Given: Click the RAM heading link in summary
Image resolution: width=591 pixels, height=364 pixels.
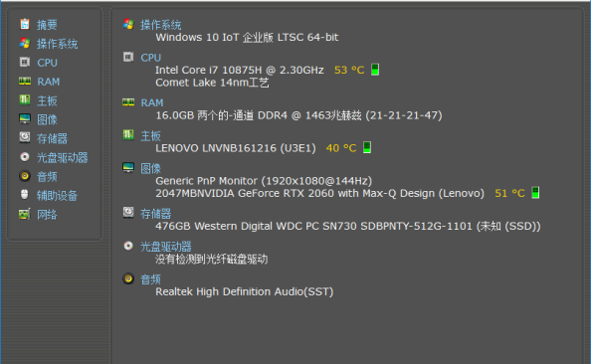Looking at the screenshot, I should tap(152, 102).
